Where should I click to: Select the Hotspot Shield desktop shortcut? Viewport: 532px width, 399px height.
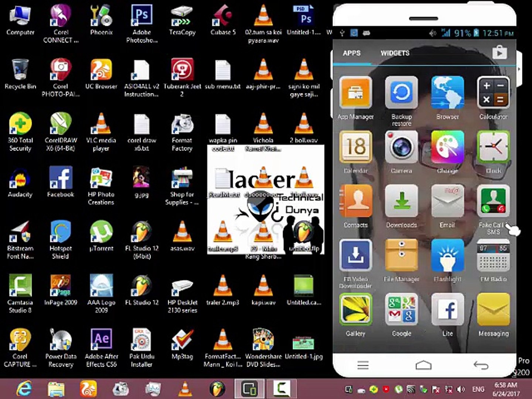[x=61, y=240]
